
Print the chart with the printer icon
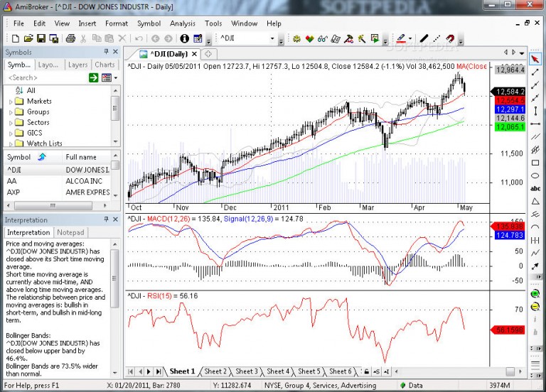[x=70, y=38]
